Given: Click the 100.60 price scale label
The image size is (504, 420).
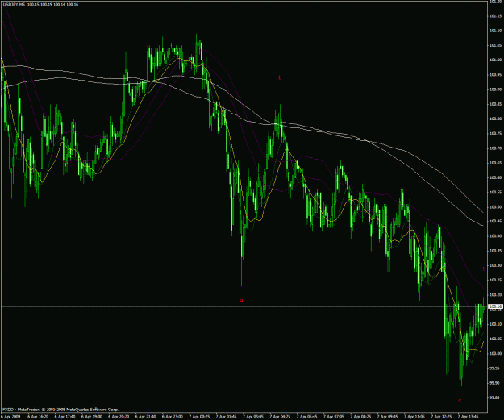Looking at the screenshot, I should (x=495, y=177).
